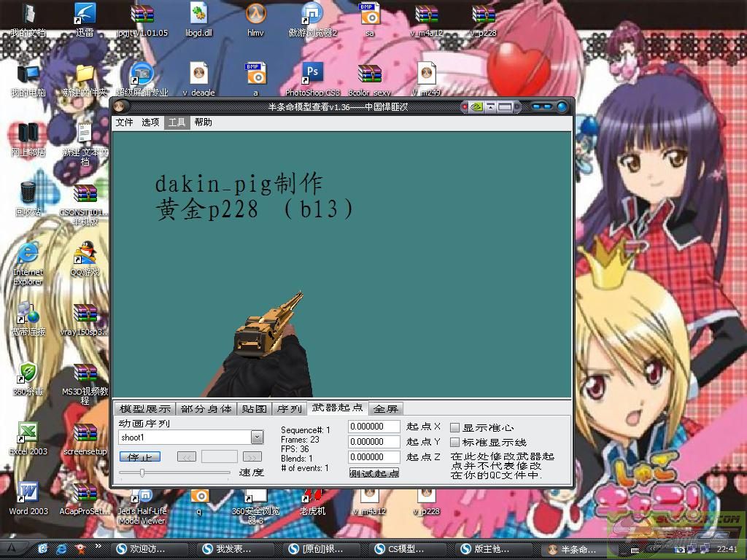The height and width of the screenshot is (560, 747).
Task: Open the Word 2003 desktop shortcut
Action: click(x=28, y=494)
